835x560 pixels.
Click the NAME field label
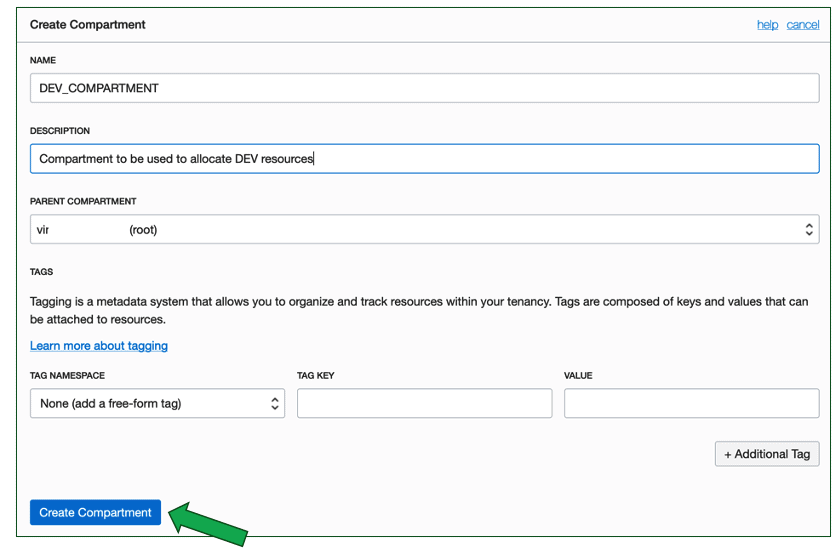43,60
